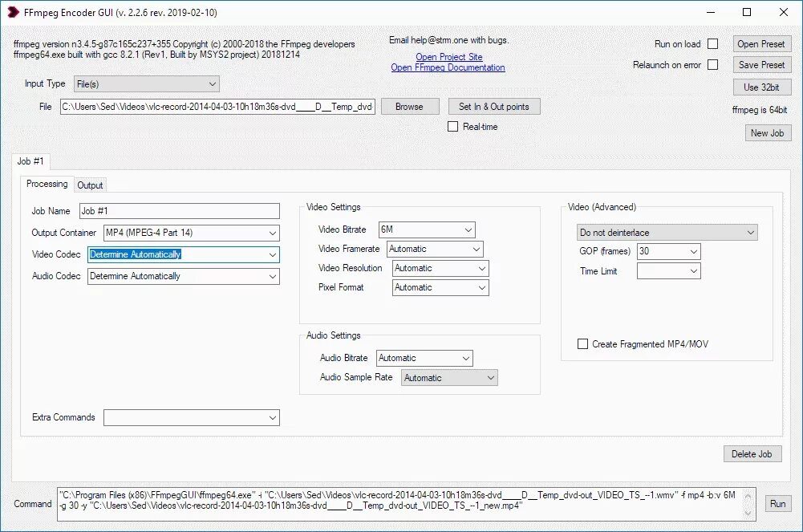Image resolution: width=803 pixels, height=532 pixels.
Task: Minimize the FFmpeg Encoder GUI window
Action: [x=711, y=12]
